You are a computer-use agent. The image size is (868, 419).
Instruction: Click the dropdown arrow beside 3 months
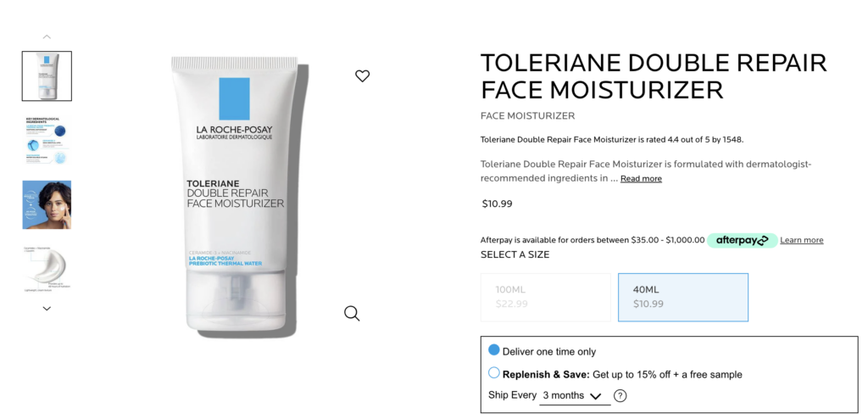point(596,396)
